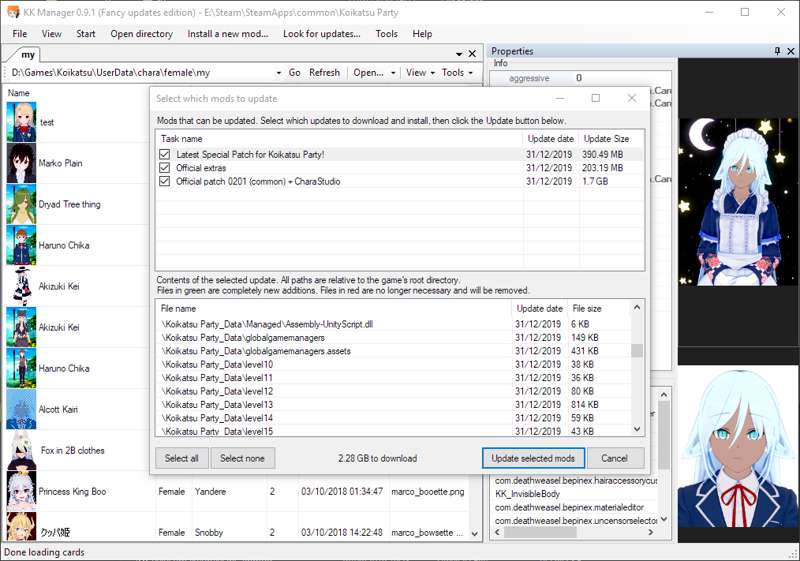
Task: Click the Open... toolbar button
Action: [368, 72]
